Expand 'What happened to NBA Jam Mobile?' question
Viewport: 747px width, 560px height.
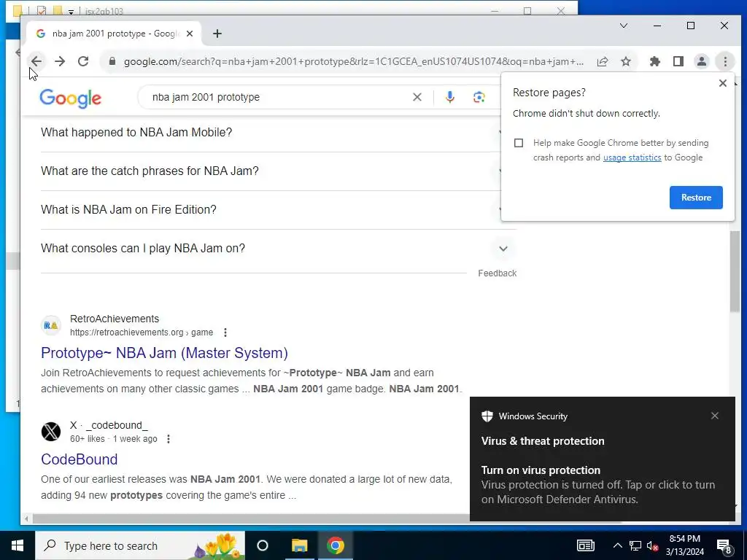[271, 133]
